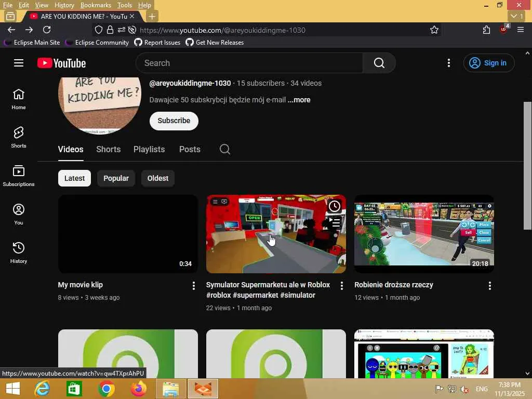The height and width of the screenshot is (399, 532).
Task: Bookmark this page with star icon
Action: [x=434, y=30]
